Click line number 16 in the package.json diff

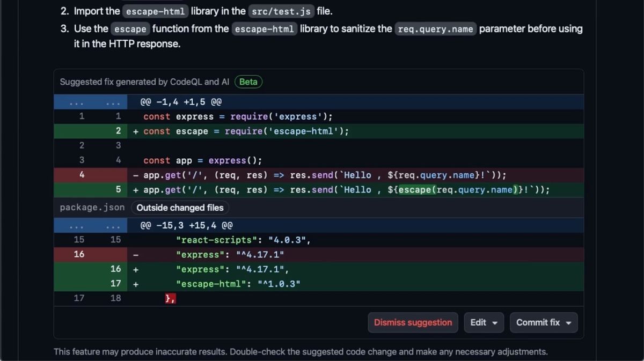(79, 254)
